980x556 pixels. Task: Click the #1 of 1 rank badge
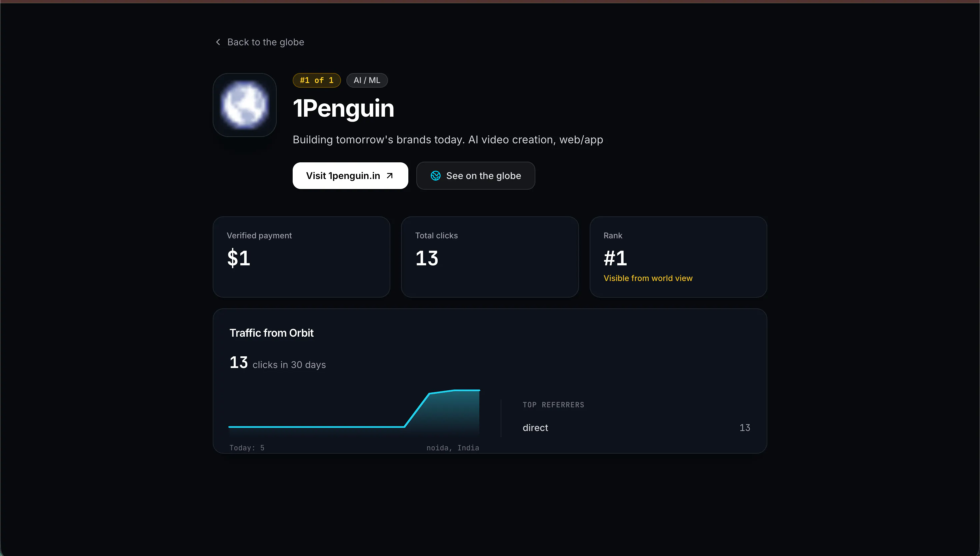[316, 80]
